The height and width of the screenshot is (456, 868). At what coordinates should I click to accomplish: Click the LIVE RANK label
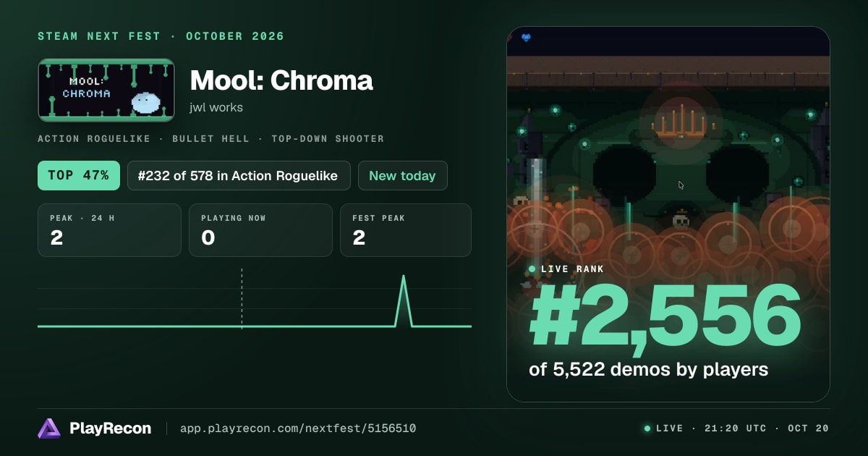tap(572, 269)
